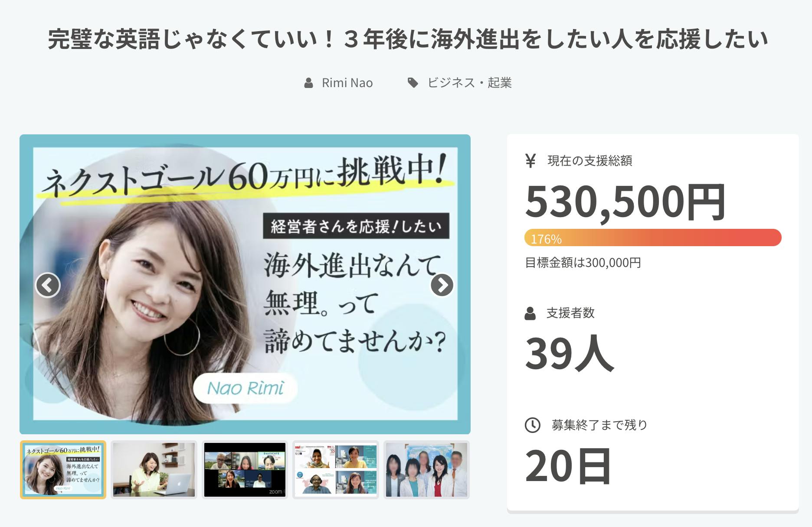Click the previous slide arrow on carousel
The image size is (812, 527).
pos(48,285)
